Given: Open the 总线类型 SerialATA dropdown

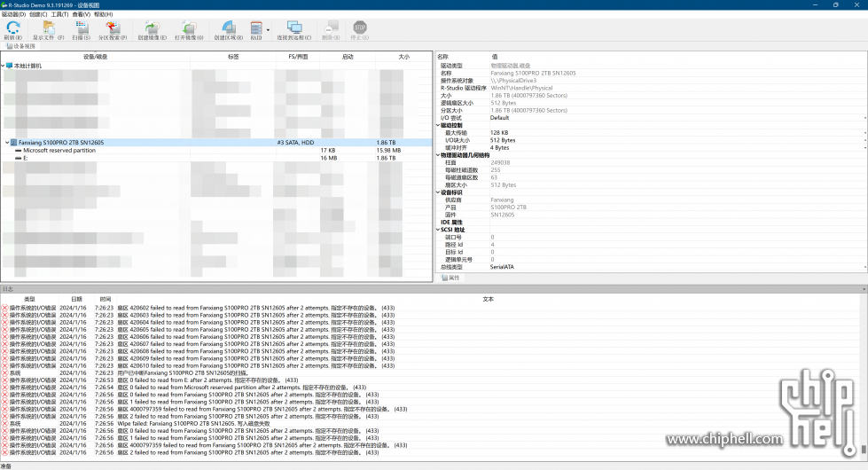Looking at the screenshot, I should click(864, 267).
